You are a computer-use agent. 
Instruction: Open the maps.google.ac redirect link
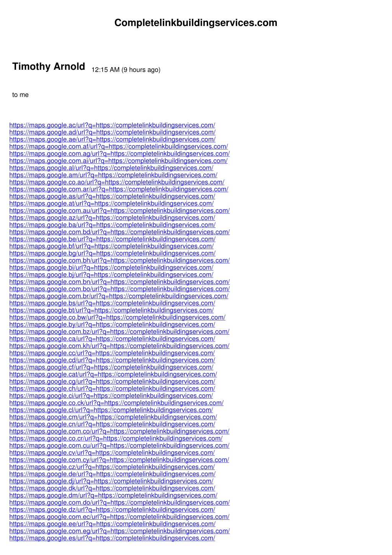(112, 125)
